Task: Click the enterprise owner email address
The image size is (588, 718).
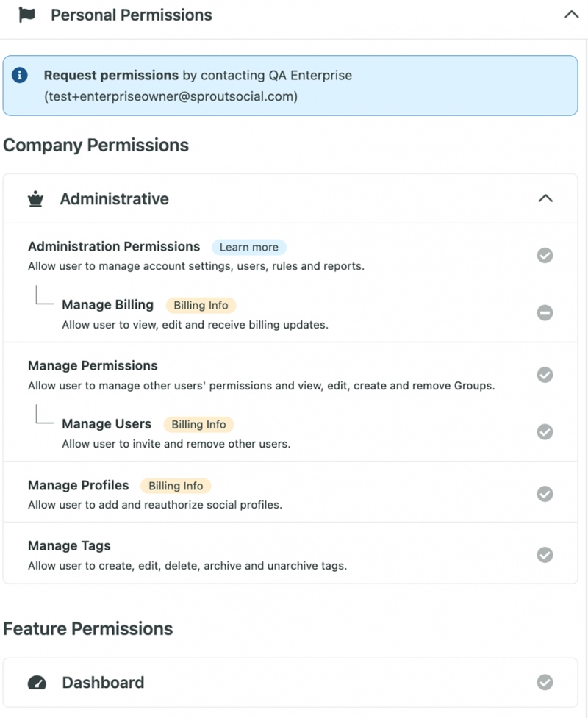Action: point(171,96)
